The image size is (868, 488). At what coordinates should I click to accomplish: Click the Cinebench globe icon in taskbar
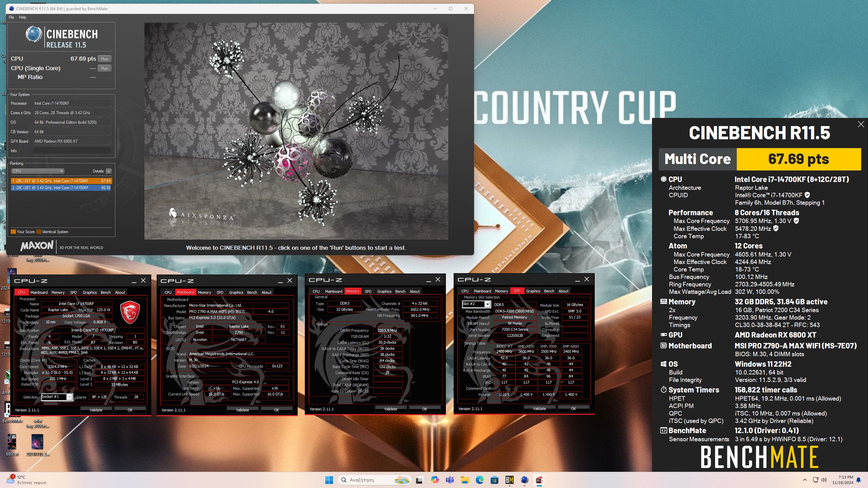pyautogui.click(x=524, y=480)
